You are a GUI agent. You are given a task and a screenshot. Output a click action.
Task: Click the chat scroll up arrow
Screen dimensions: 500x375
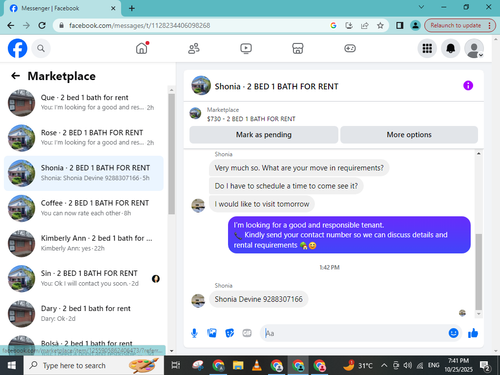478,154
